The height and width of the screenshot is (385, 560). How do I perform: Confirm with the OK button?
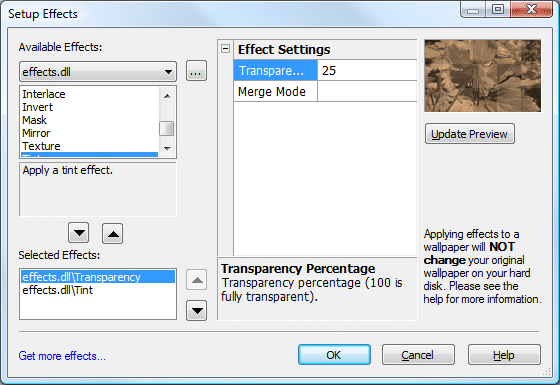pos(334,355)
